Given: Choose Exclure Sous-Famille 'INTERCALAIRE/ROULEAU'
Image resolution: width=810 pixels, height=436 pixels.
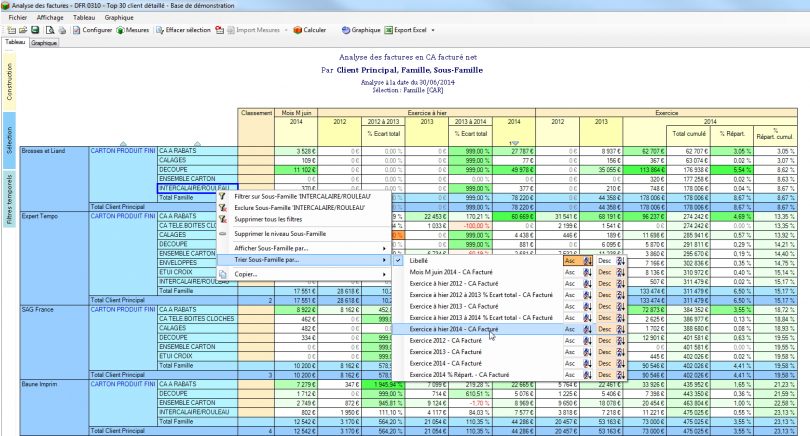Looking at the screenshot, I should (304, 208).
